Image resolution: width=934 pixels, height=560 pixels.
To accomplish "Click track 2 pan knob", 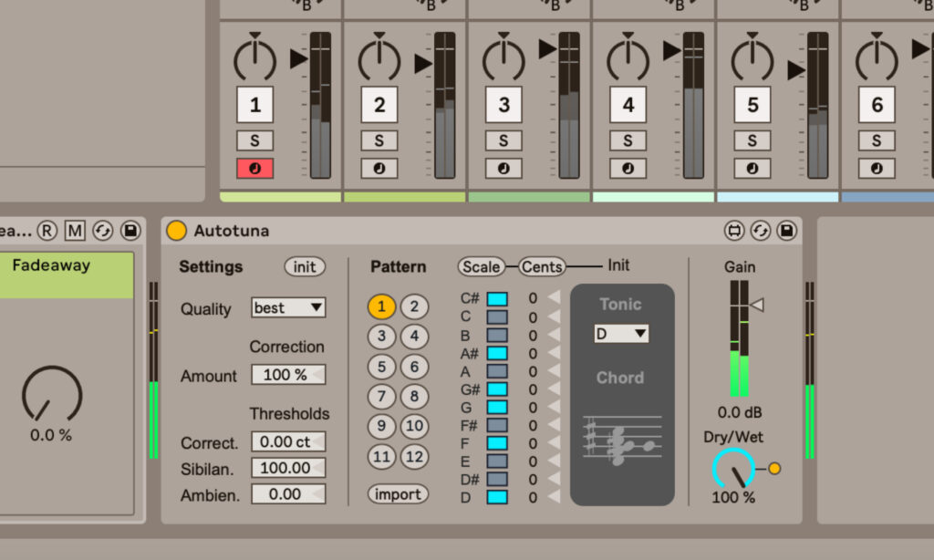I will [379, 58].
